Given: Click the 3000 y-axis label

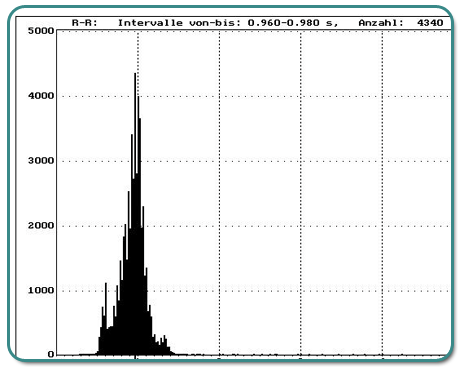Looking at the screenshot, I should click(41, 161).
